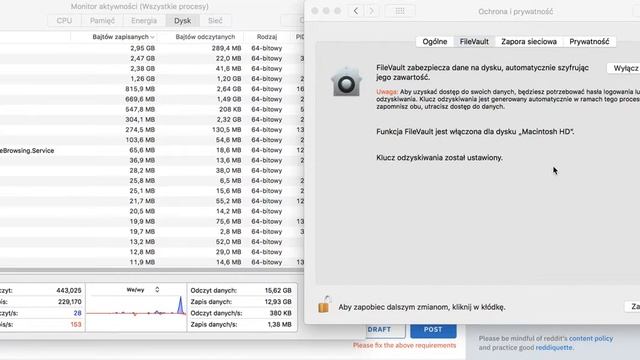This screenshot has width=640, height=360.
Task: Click the DRAFT button on reddit page
Action: click(x=385, y=330)
